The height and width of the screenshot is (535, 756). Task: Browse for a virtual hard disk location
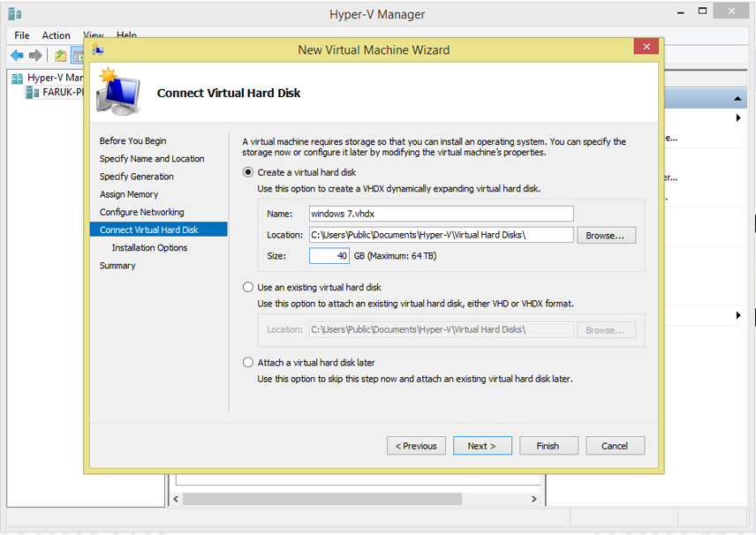tap(606, 235)
